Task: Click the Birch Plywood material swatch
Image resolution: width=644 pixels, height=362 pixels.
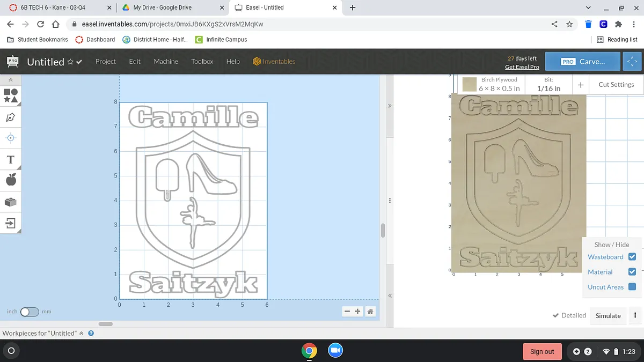Action: coord(470,85)
